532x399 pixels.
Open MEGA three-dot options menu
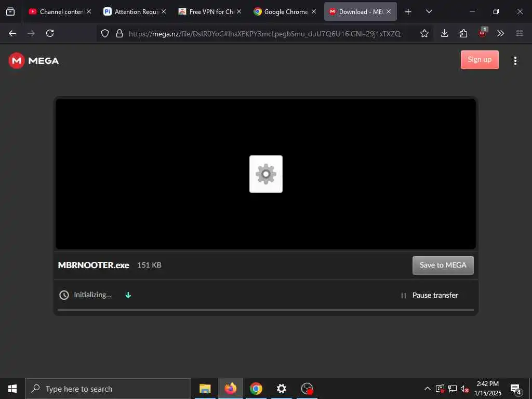coord(515,61)
